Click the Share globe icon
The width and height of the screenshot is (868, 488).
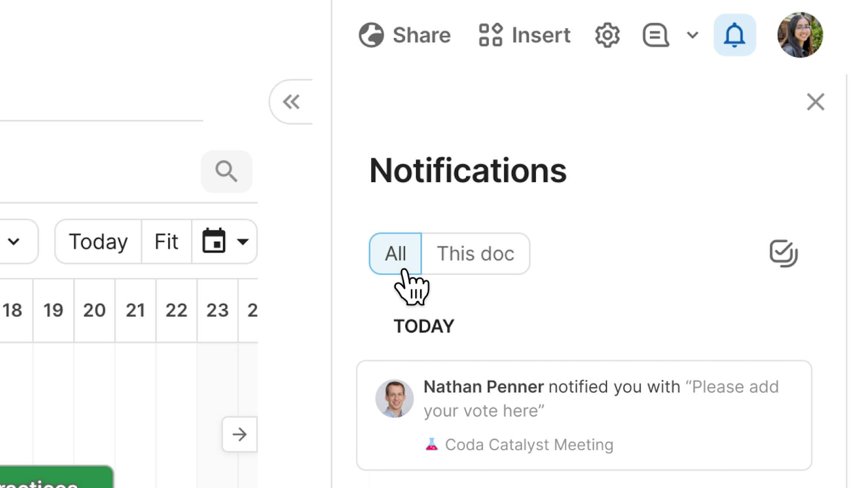pyautogui.click(x=372, y=35)
